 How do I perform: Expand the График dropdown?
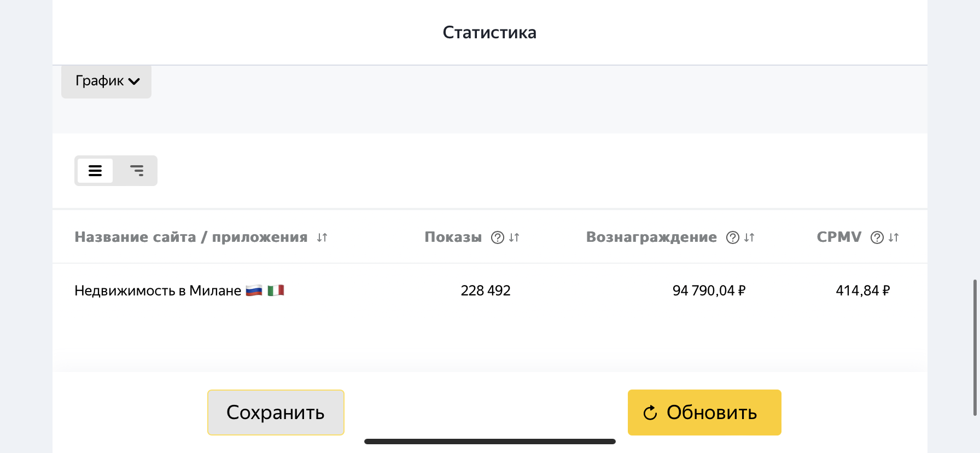(106, 81)
